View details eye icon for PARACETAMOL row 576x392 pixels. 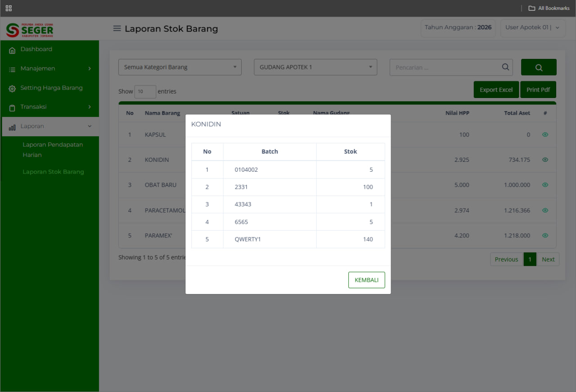click(545, 210)
